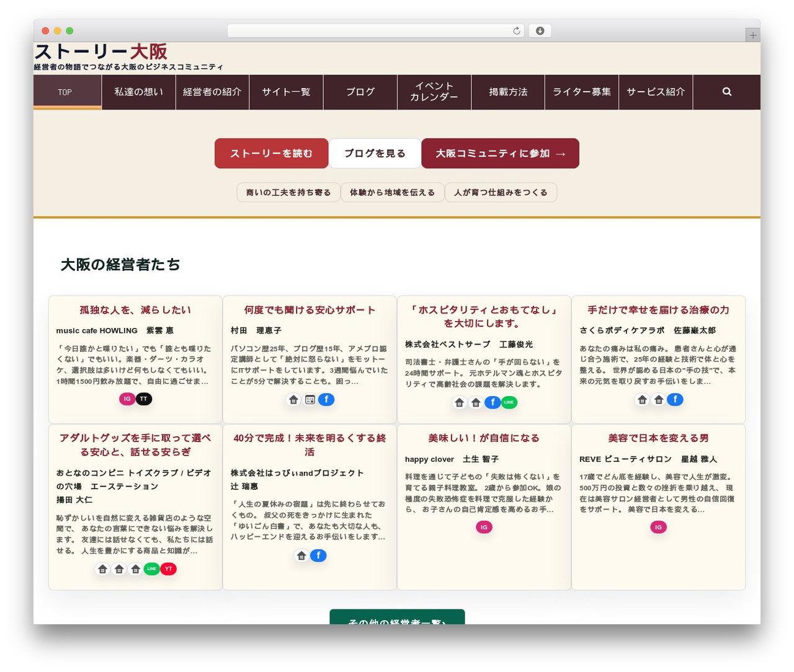Open the ストーリー大阪 site logo
Image resolution: width=794 pixels, height=672 pixels.
click(100, 51)
